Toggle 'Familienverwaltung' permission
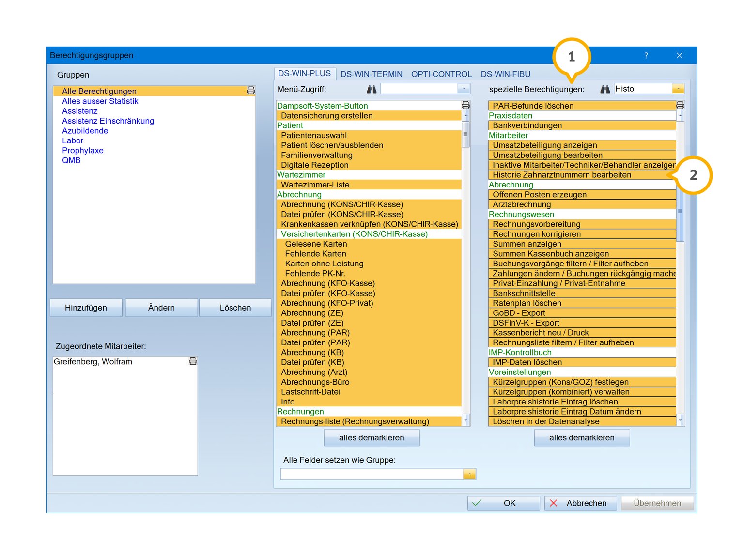This screenshot has height=560, width=744. (369, 156)
